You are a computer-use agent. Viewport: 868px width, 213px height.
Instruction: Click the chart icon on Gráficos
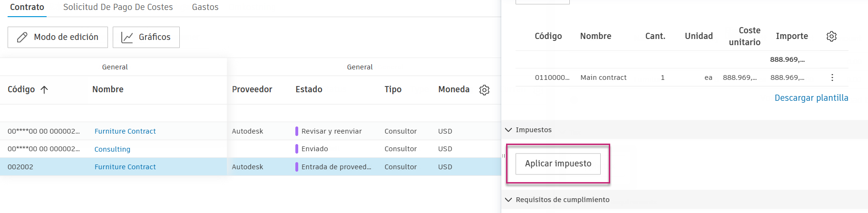coord(127,37)
